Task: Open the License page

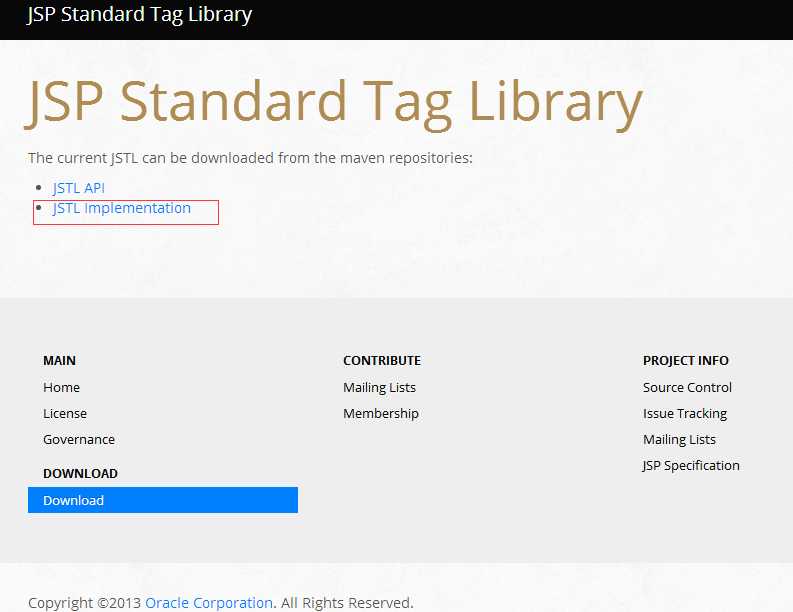Action: click(65, 414)
